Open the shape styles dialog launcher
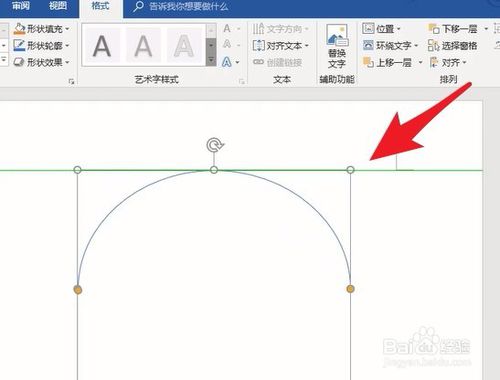The height and width of the screenshot is (380, 500). pos(71,81)
